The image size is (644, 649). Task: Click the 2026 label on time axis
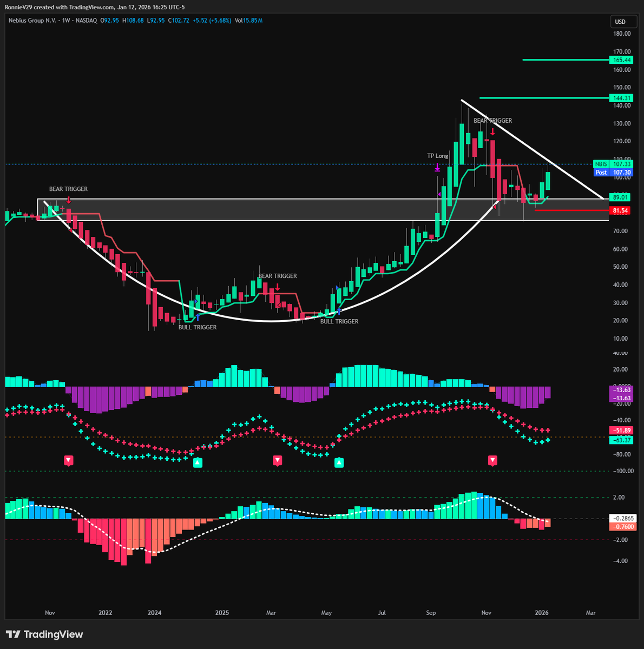pos(542,613)
